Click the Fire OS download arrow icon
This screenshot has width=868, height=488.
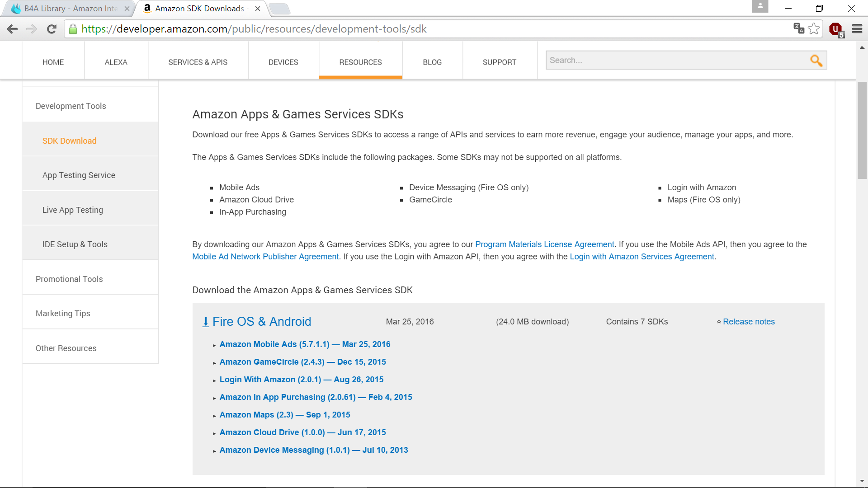coord(205,322)
